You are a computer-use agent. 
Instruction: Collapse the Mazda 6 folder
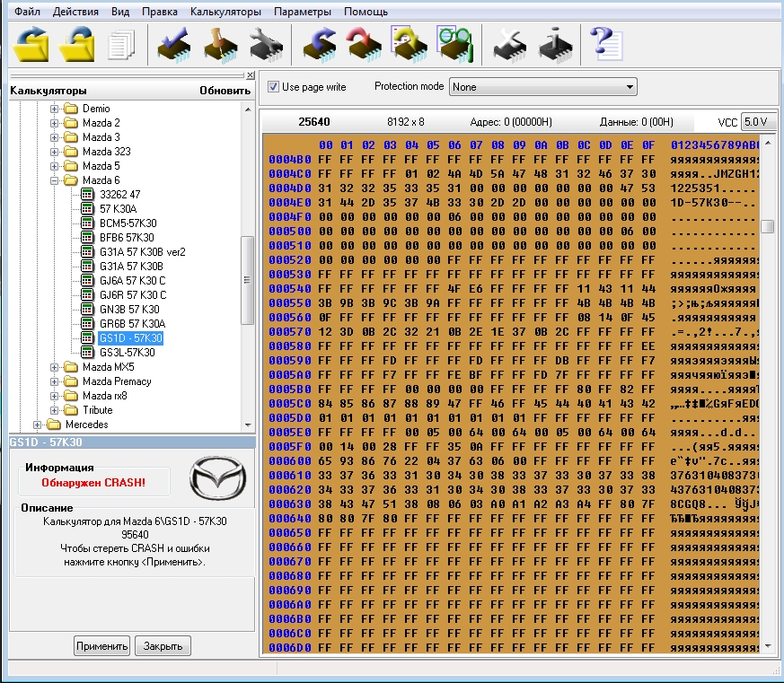[x=55, y=180]
